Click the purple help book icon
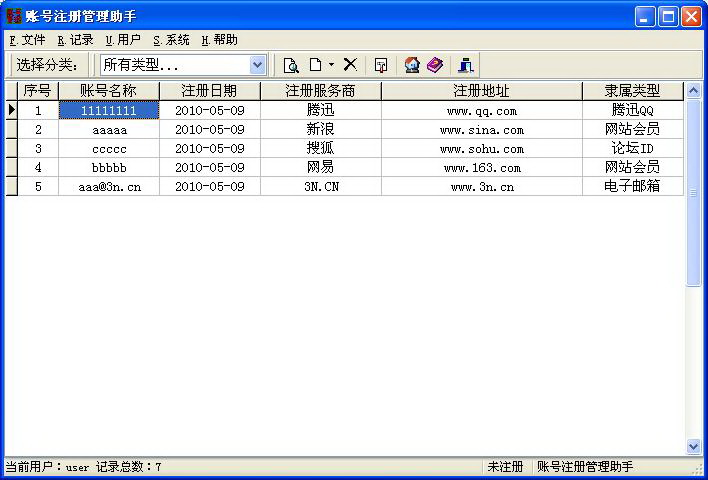708x480 pixels. (x=434, y=65)
